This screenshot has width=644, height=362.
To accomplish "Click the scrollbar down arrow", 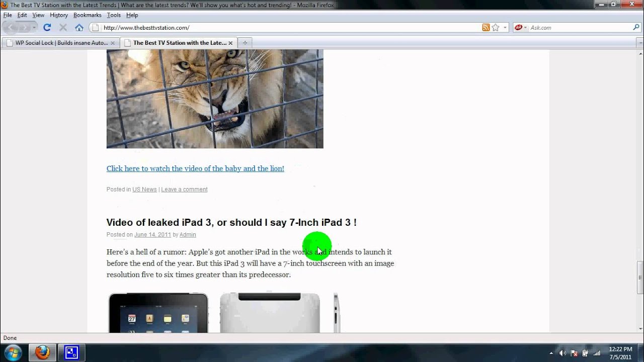I will click(x=640, y=329).
